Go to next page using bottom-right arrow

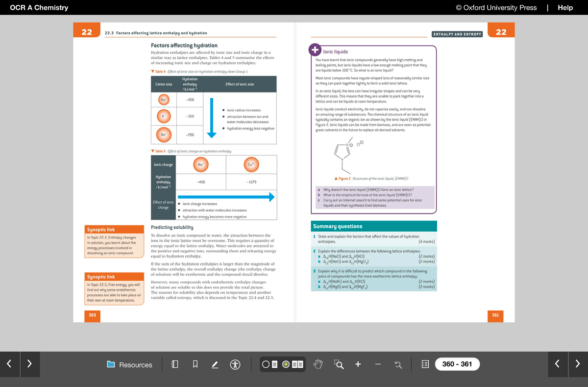[577, 363]
